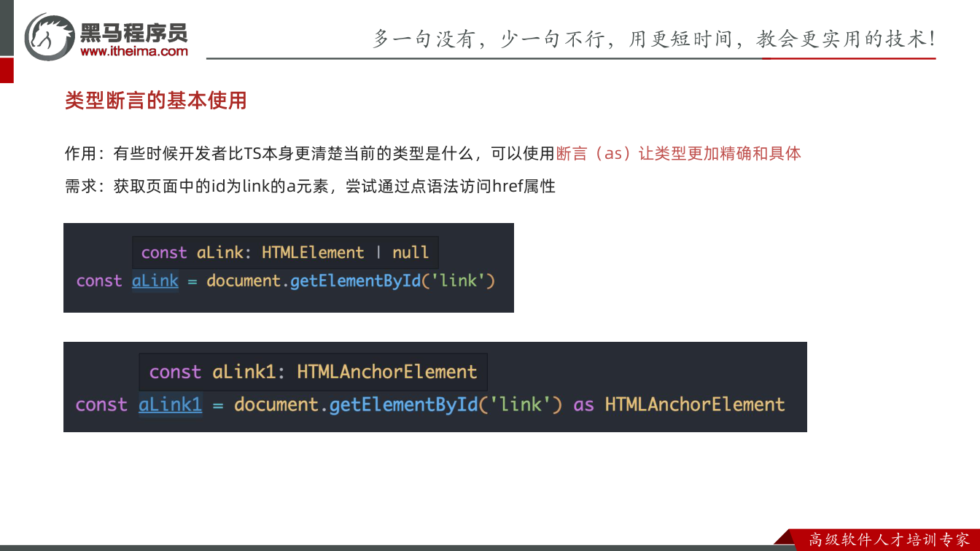Click the 黑马程序员 brand name text
The width and height of the screenshot is (980, 551).
coord(133,32)
